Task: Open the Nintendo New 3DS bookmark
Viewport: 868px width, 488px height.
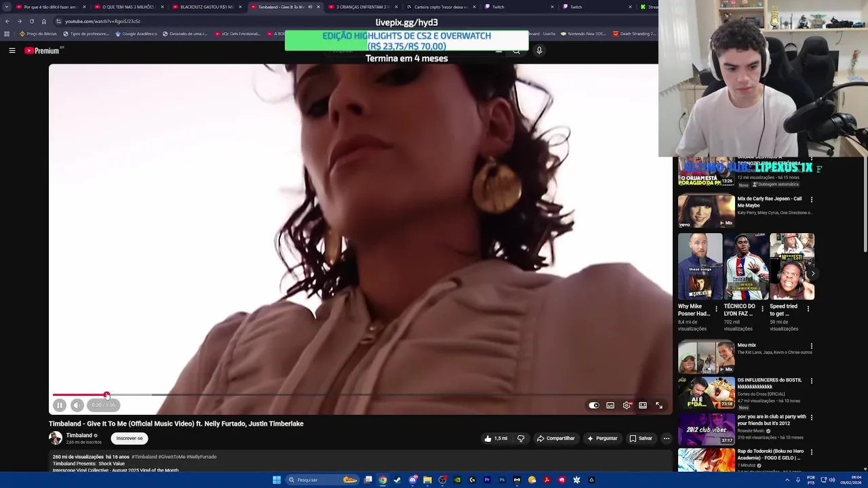Action: [583, 34]
